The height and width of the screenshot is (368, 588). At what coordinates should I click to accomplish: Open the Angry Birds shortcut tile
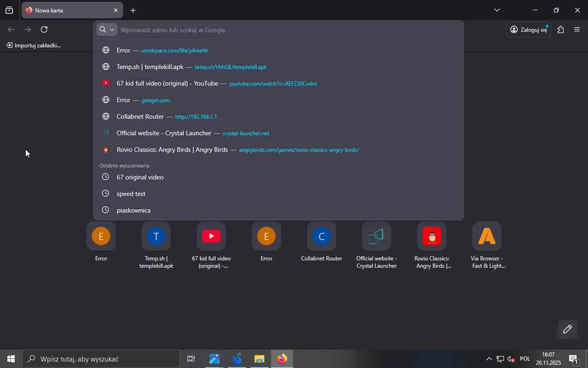(432, 246)
